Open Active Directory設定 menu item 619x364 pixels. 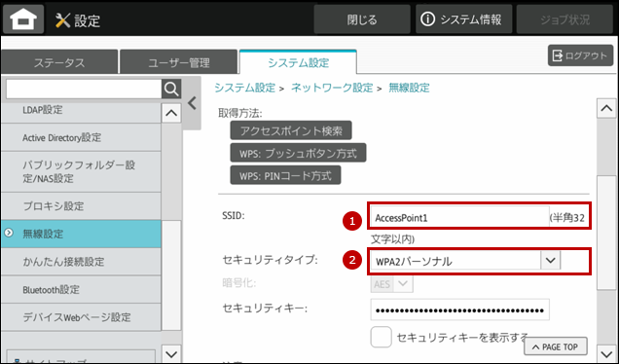[x=81, y=137]
